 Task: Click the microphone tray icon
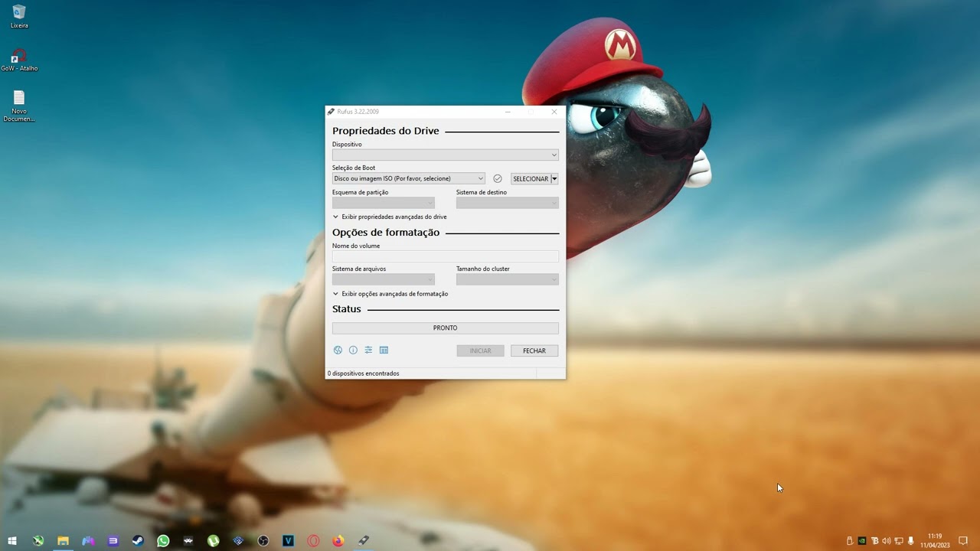point(911,541)
